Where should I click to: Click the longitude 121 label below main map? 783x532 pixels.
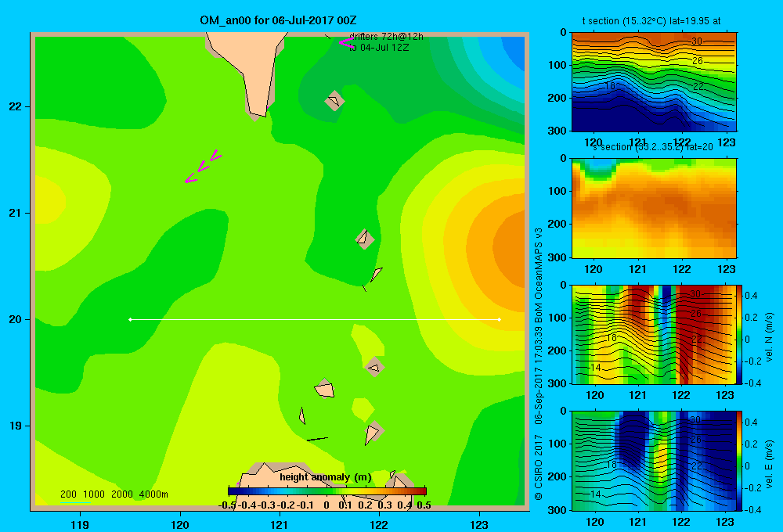click(280, 524)
